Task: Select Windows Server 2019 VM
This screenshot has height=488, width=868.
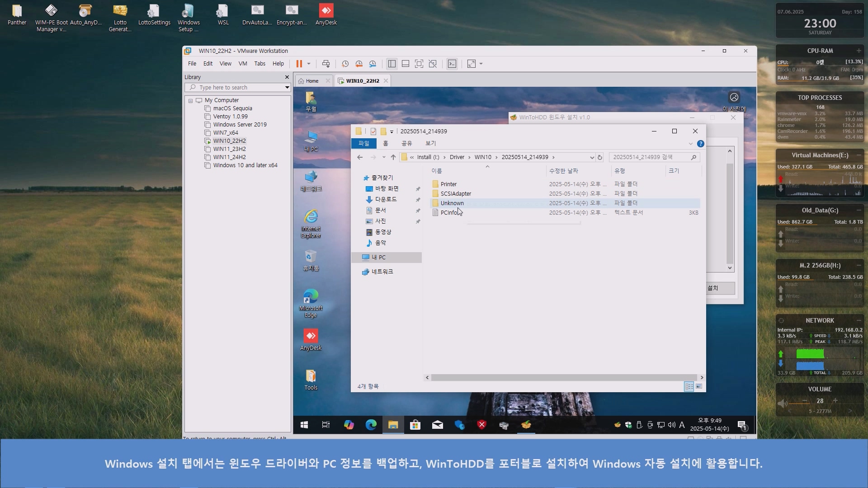Action: pos(240,125)
